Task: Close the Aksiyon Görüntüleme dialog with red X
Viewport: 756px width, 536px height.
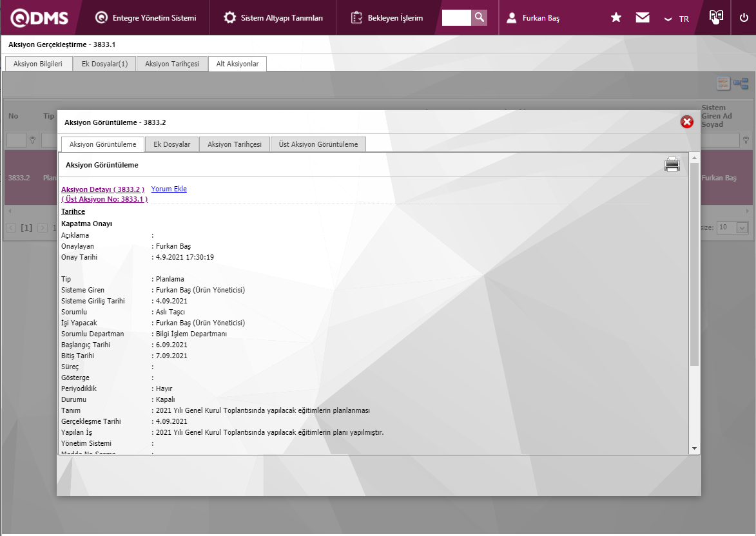Action: [x=687, y=122]
